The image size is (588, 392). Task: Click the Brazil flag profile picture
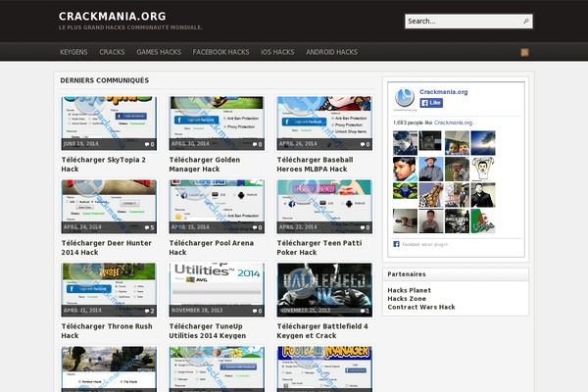(405, 190)
